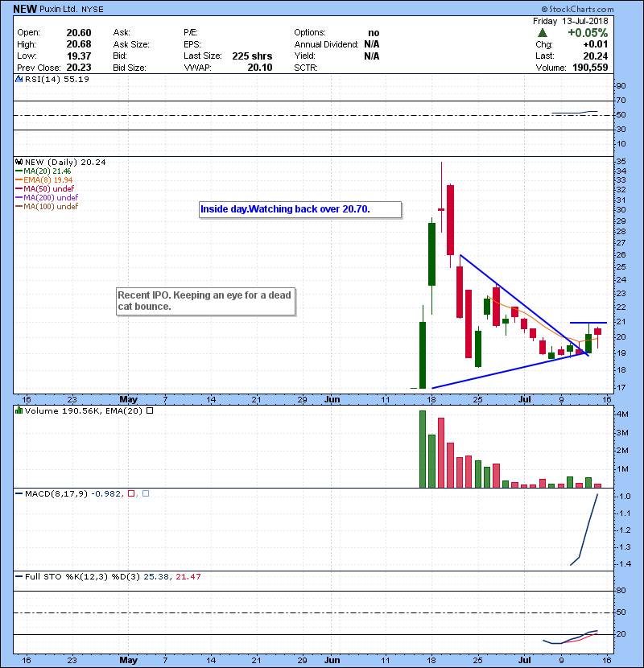Click the Options value 'no'

[x=374, y=33]
